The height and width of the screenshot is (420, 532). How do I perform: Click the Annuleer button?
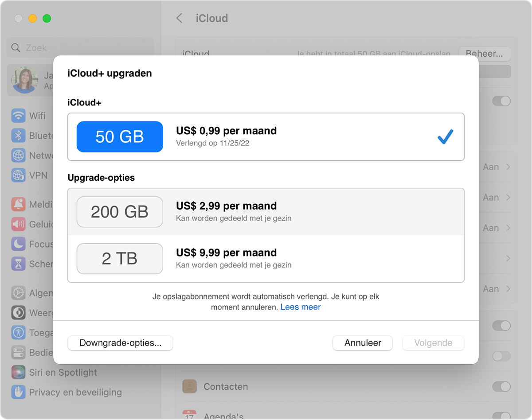tap(363, 343)
